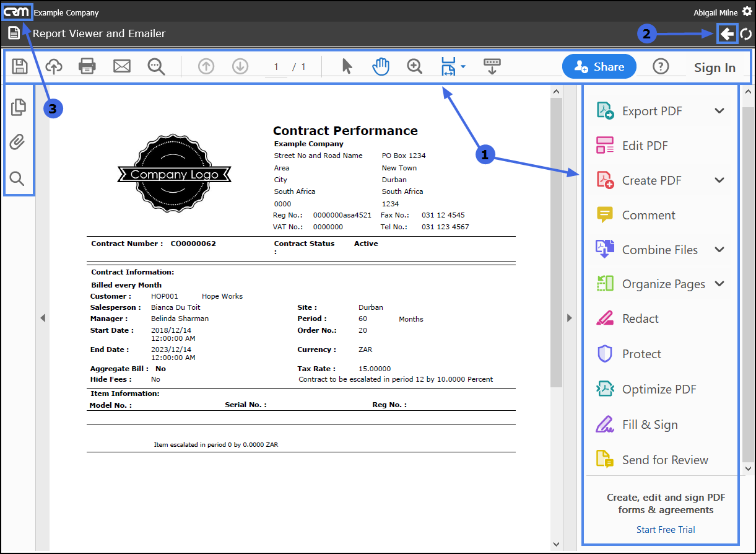Show the attachments paperclip panel
Viewport: 756px width, 554px height.
tap(17, 143)
